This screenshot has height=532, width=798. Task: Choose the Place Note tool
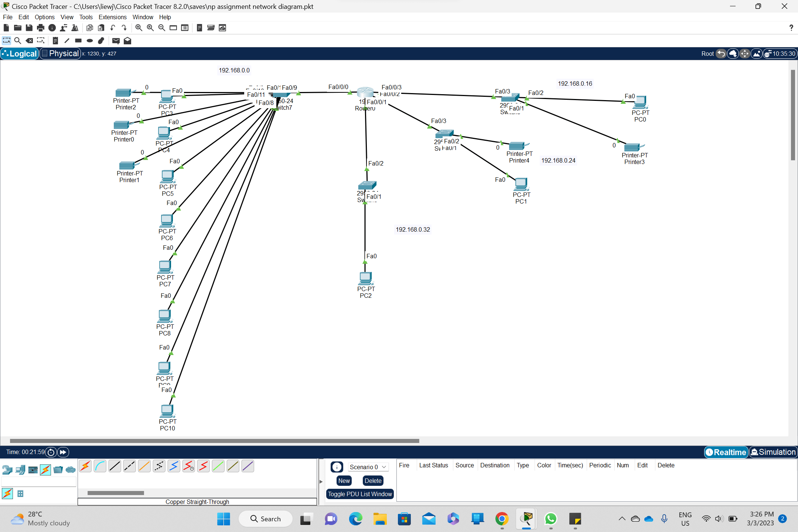[x=55, y=41]
